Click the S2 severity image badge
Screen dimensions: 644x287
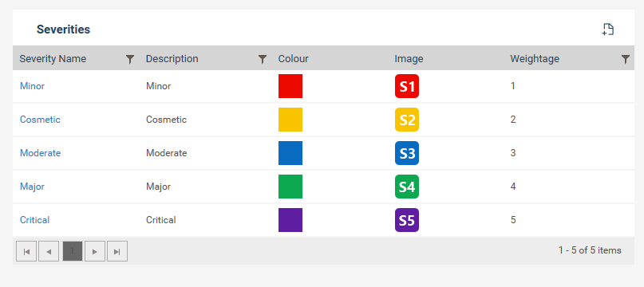pyautogui.click(x=407, y=120)
